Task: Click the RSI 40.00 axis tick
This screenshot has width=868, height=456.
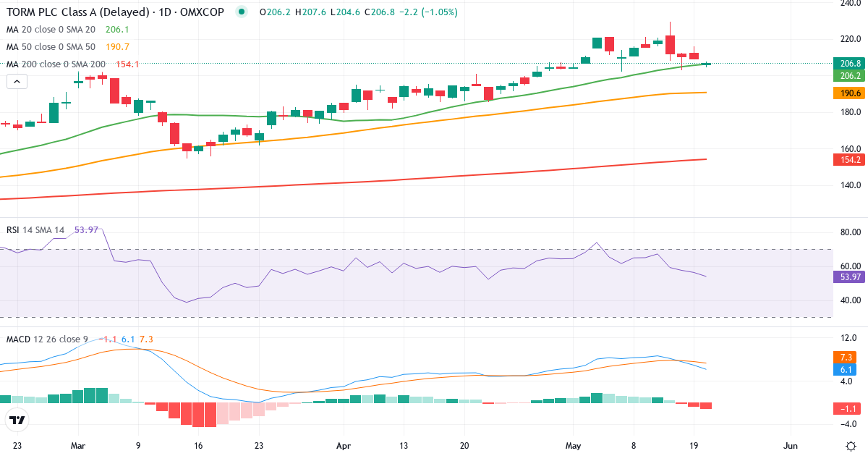Action: (x=849, y=300)
